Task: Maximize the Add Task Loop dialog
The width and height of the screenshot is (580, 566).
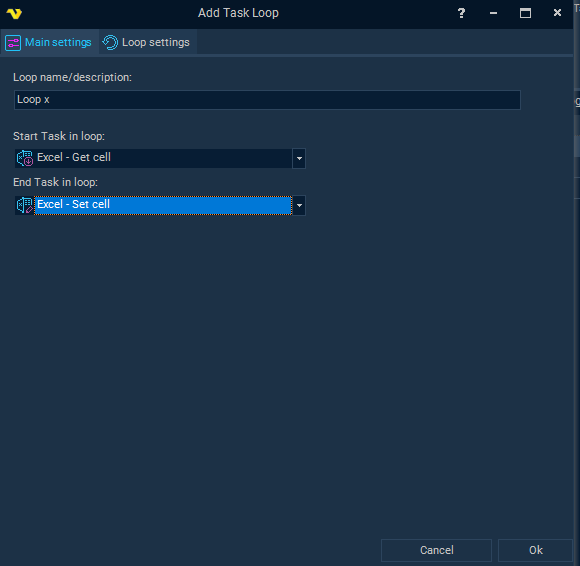Action: [x=525, y=13]
